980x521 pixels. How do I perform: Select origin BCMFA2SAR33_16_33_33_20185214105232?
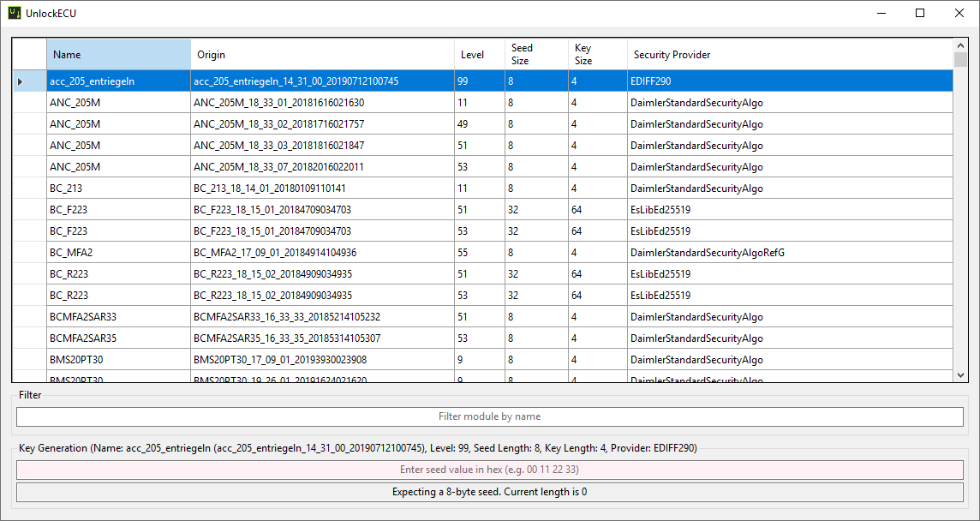pos(322,316)
